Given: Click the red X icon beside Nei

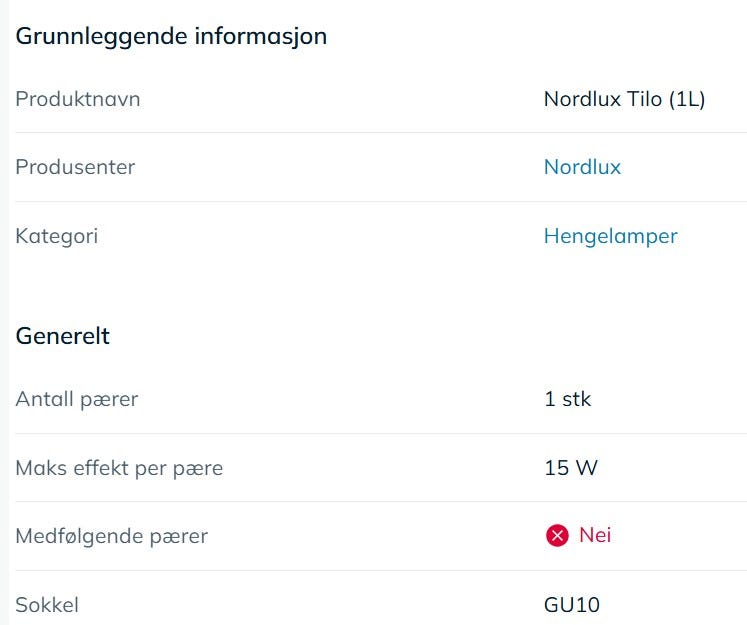Looking at the screenshot, I should pyautogui.click(x=557, y=535).
